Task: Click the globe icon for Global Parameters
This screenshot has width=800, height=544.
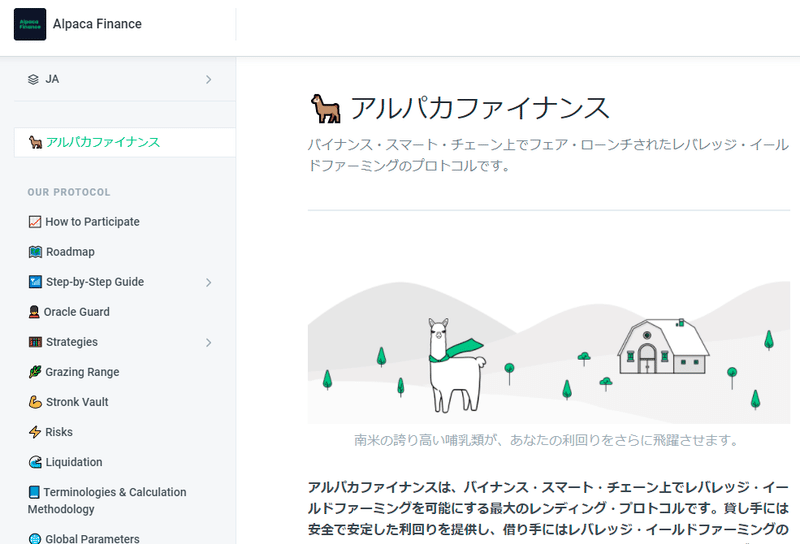Action: [x=35, y=539]
